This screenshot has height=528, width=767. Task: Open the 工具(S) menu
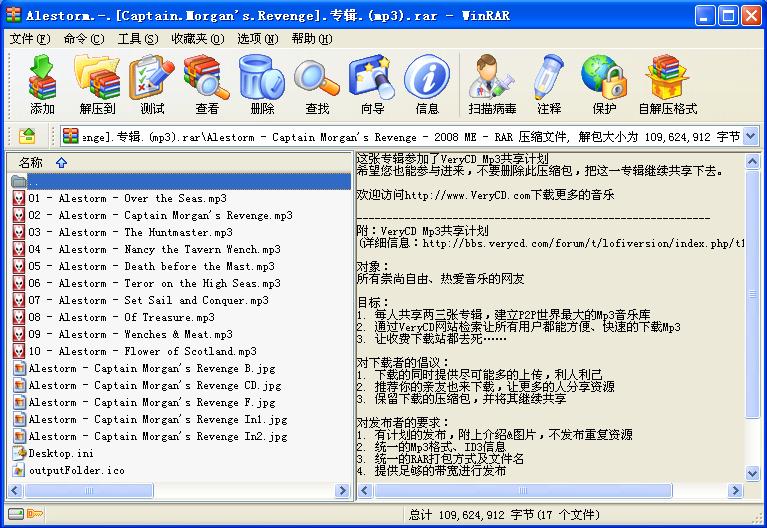pyautogui.click(x=137, y=39)
